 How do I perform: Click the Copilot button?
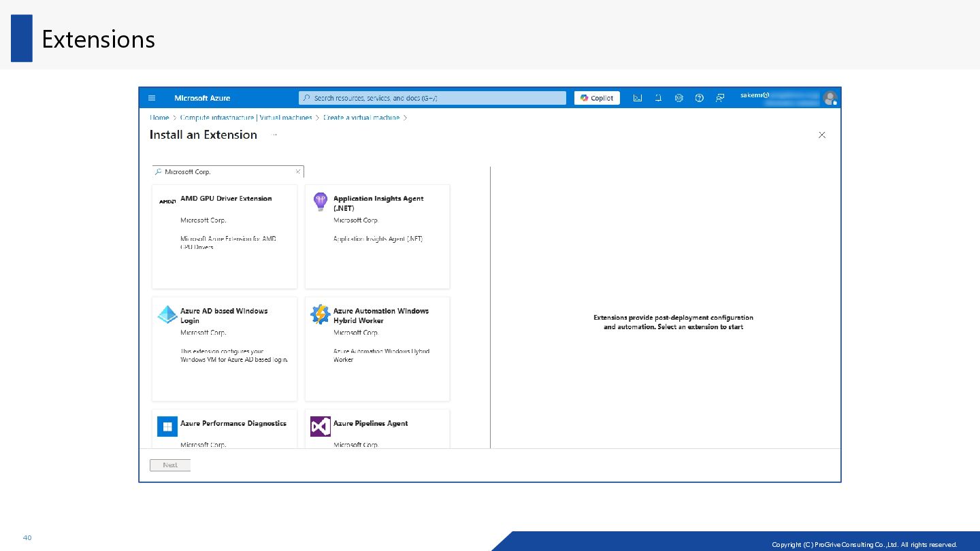point(597,98)
